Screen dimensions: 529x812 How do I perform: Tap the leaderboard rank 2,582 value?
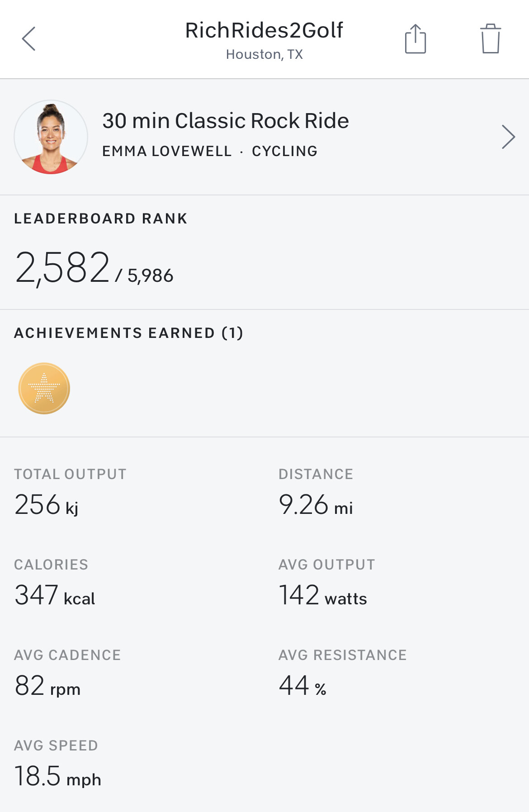coord(62,268)
